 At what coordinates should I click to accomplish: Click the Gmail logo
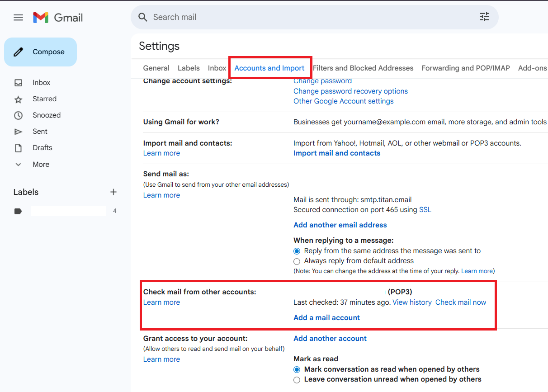[58, 18]
